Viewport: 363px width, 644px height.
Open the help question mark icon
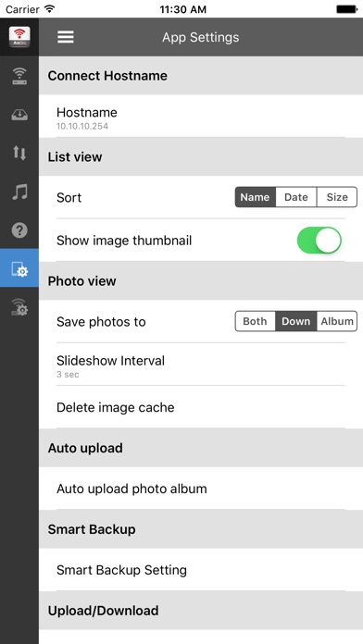coord(19,230)
